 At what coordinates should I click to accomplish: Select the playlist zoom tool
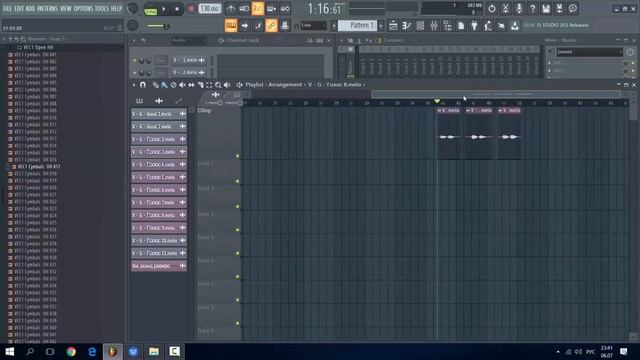pos(218,85)
